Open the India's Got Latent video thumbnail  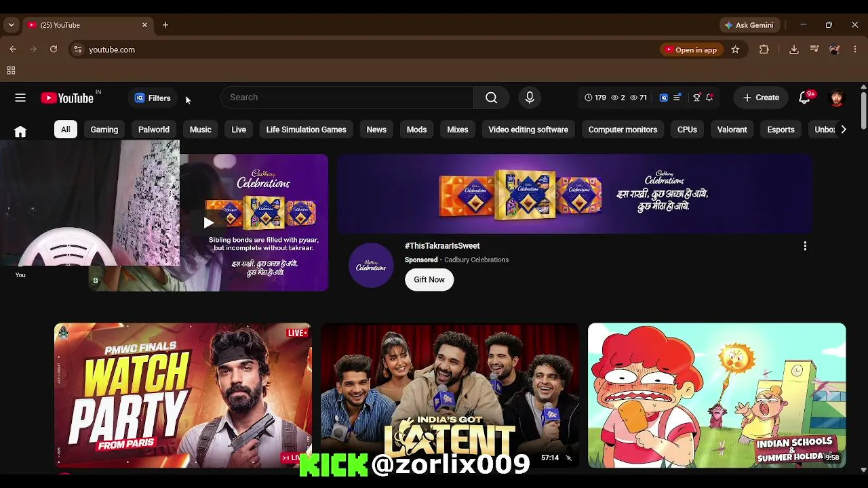[450, 395]
